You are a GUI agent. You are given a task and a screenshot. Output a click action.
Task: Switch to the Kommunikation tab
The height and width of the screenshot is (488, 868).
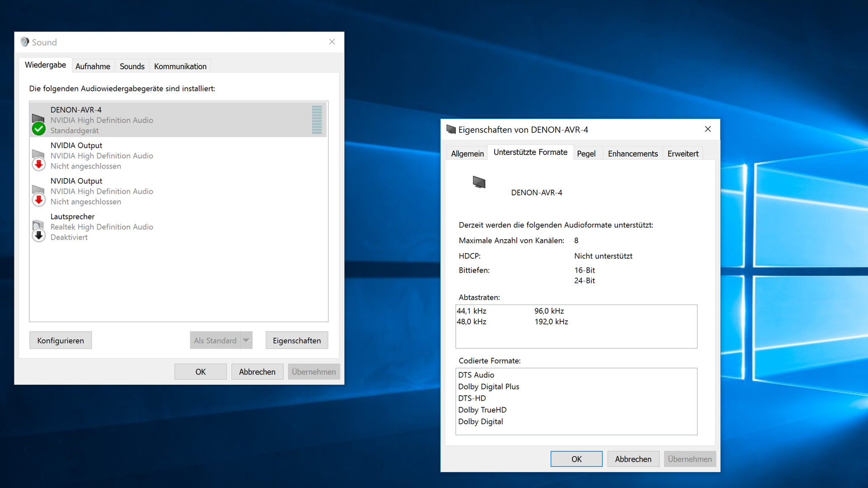point(180,66)
